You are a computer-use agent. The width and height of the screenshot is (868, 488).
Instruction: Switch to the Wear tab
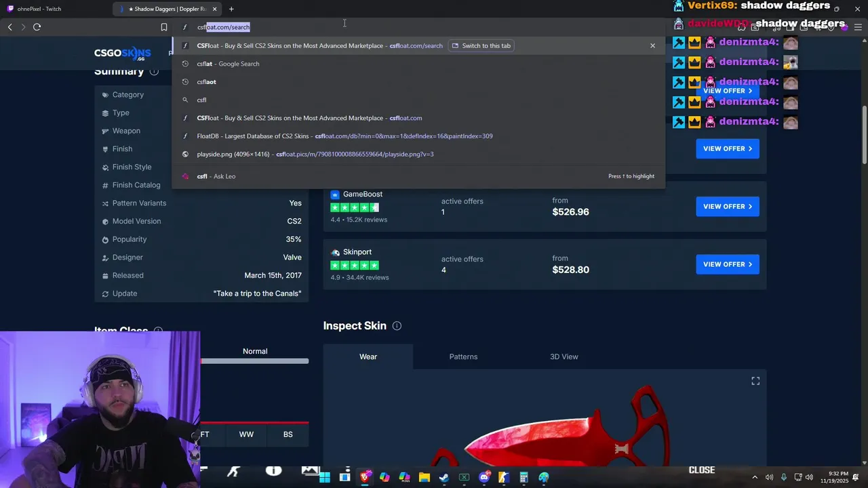[368, 357]
